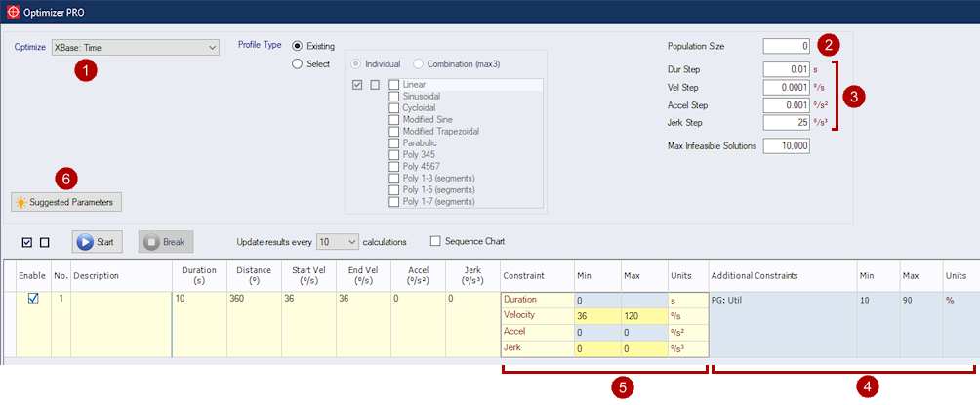
Task: Select the Velocity Max constraint cell
Action: [644, 316]
